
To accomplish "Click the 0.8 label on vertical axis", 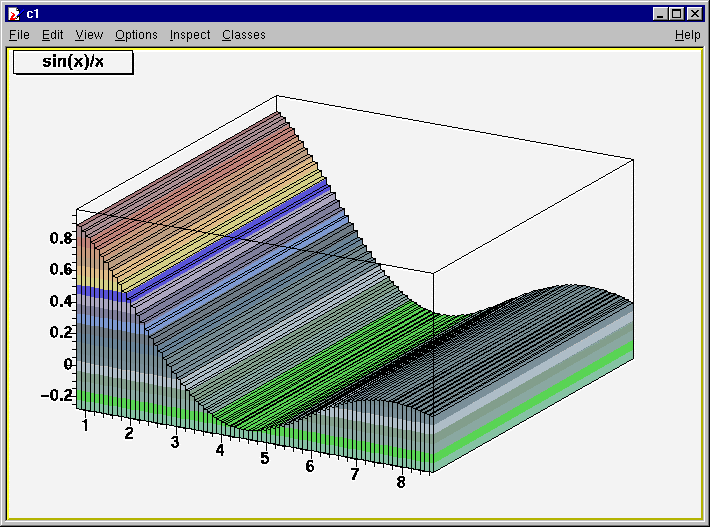I will [x=61, y=238].
